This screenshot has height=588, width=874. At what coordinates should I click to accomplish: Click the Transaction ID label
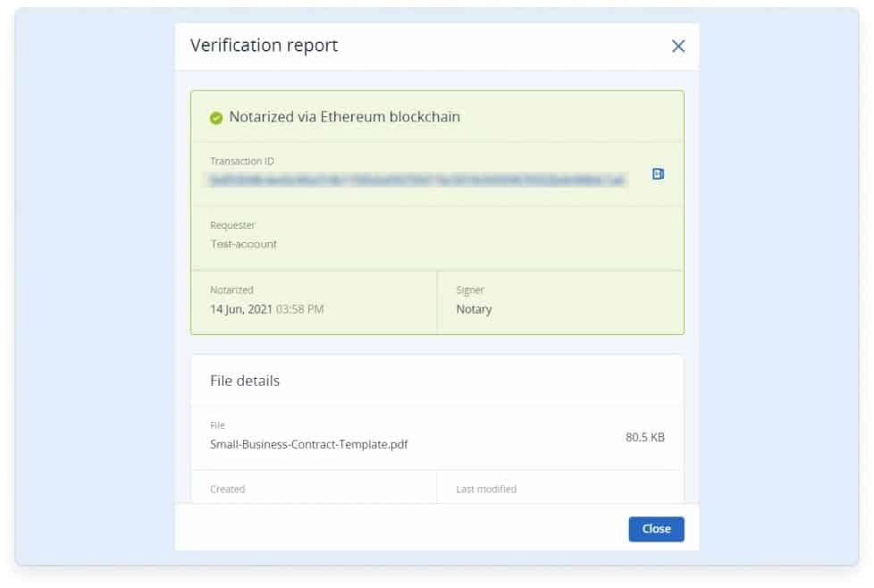click(x=241, y=161)
